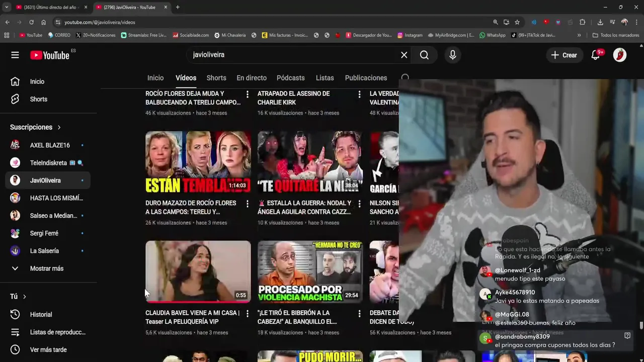Open the TeleIndiskreta subscription
Viewport: 644px width, 362px height.
point(49,163)
